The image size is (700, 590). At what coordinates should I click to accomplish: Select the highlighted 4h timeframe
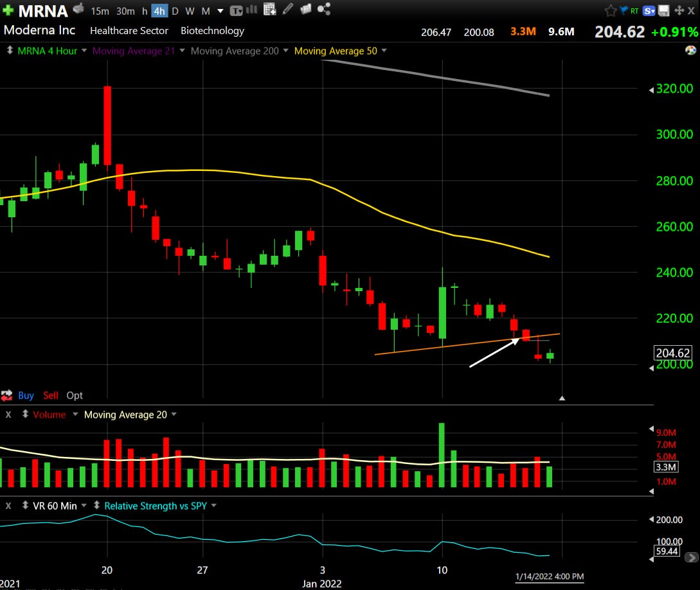[159, 11]
